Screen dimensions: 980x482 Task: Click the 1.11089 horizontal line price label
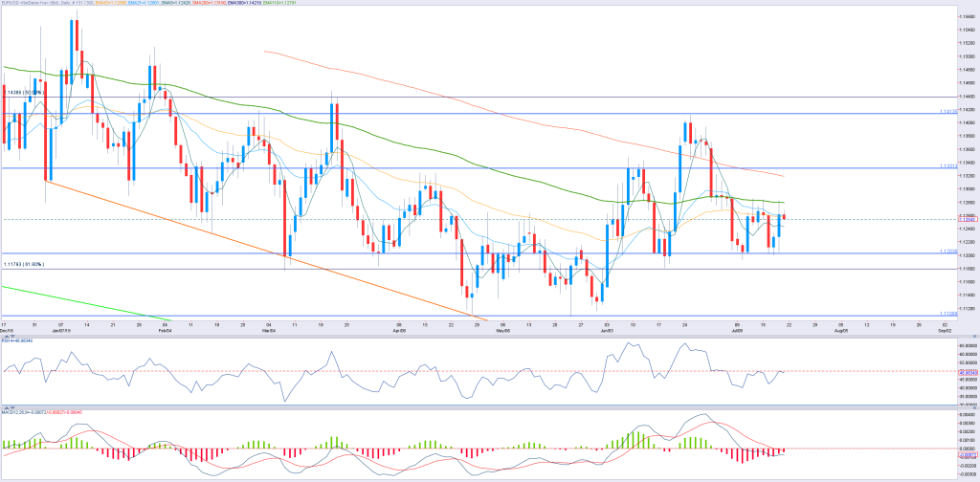tap(948, 314)
